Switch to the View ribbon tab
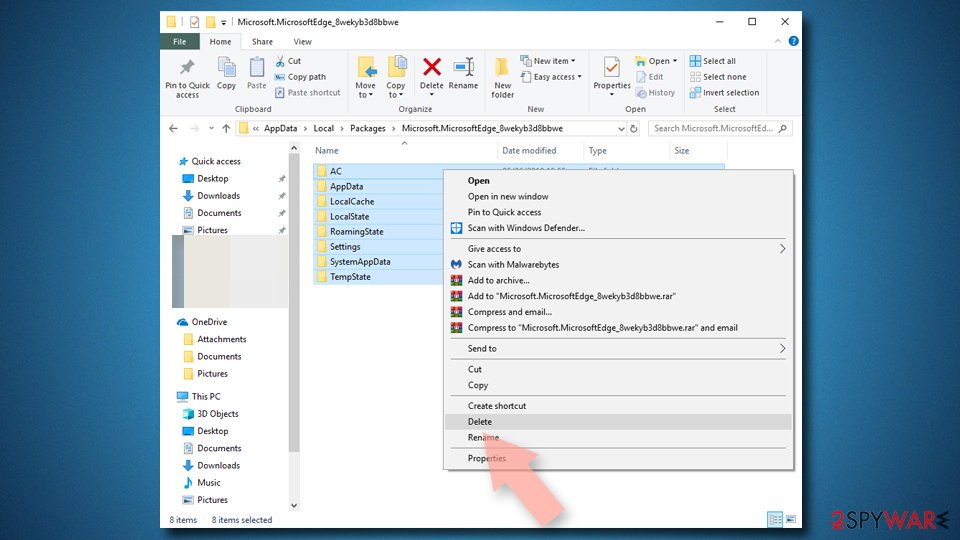The height and width of the screenshot is (540, 960). (x=302, y=42)
